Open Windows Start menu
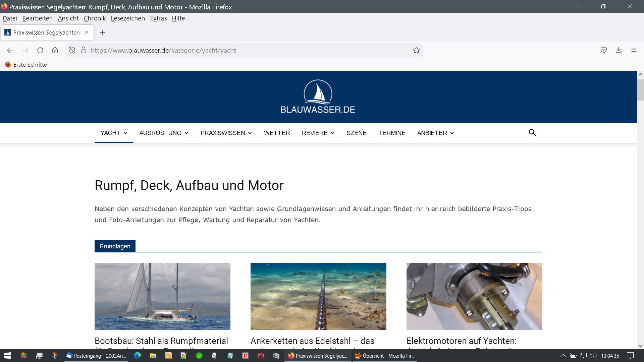The image size is (644, 362). (x=7, y=356)
